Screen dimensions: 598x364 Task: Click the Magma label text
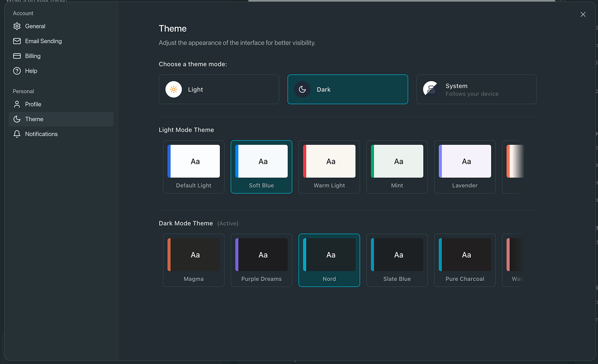[x=194, y=279]
